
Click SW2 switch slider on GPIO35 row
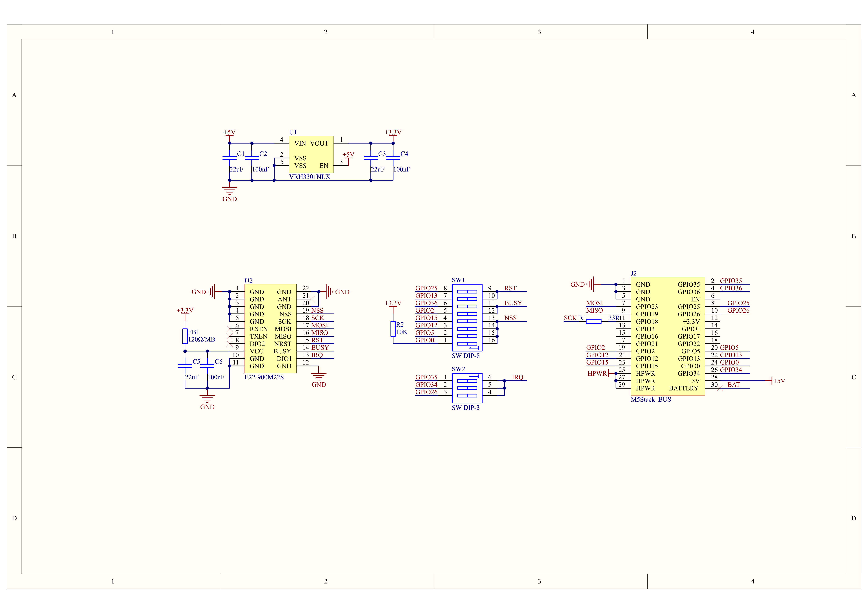pos(467,381)
